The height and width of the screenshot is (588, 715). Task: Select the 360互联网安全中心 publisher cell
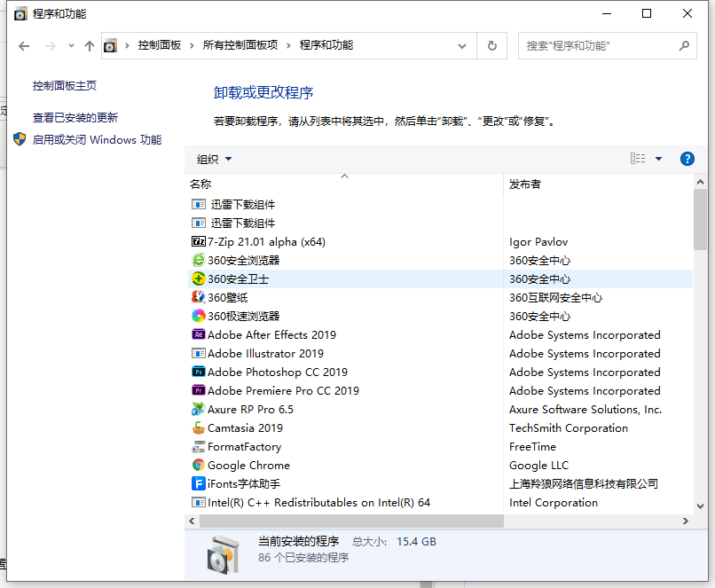[555, 298]
